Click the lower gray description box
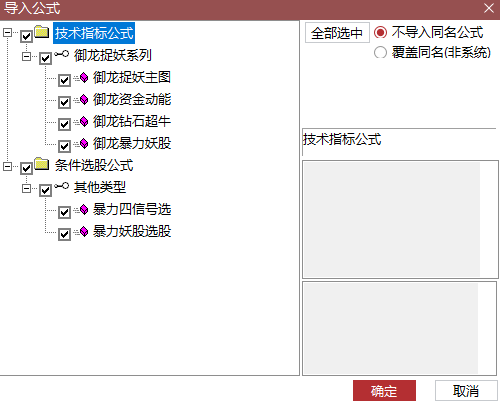The height and width of the screenshot is (404, 500). (399, 329)
